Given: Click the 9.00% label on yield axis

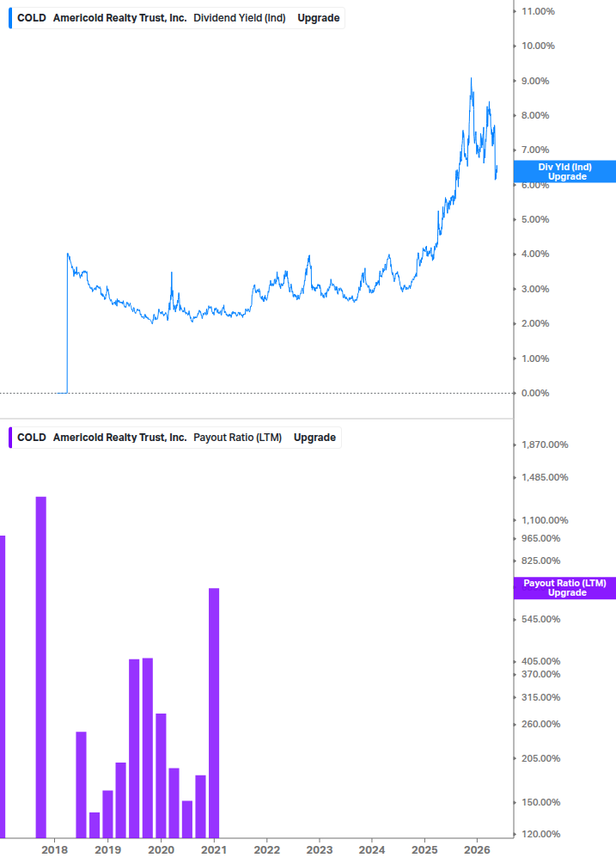Looking at the screenshot, I should click(x=535, y=81).
